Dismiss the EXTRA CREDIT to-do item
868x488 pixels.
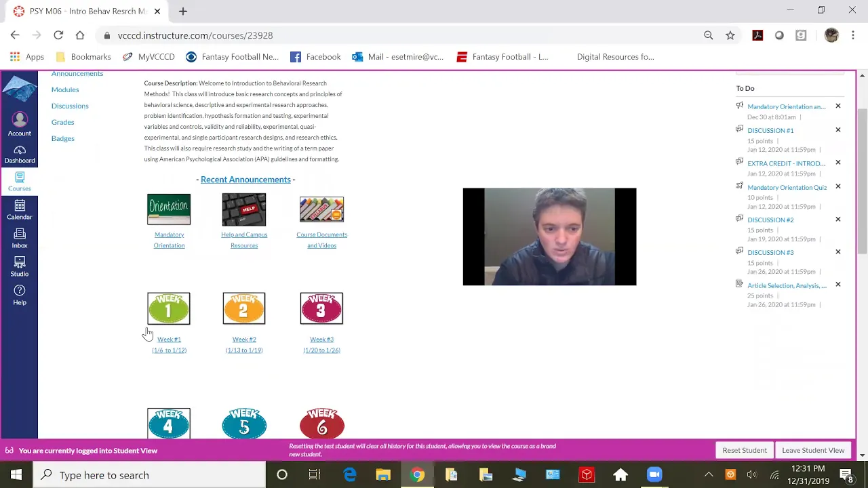pos(837,163)
